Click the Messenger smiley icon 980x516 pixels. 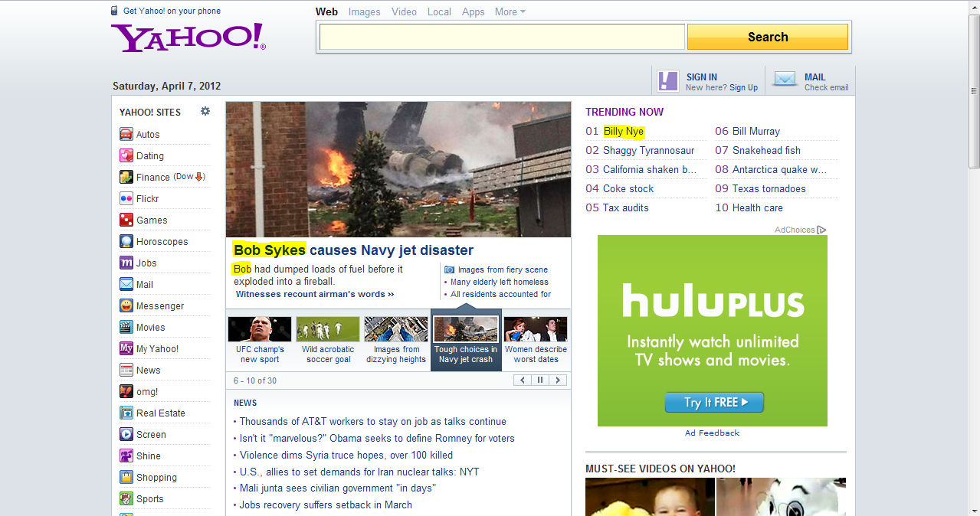coord(126,305)
